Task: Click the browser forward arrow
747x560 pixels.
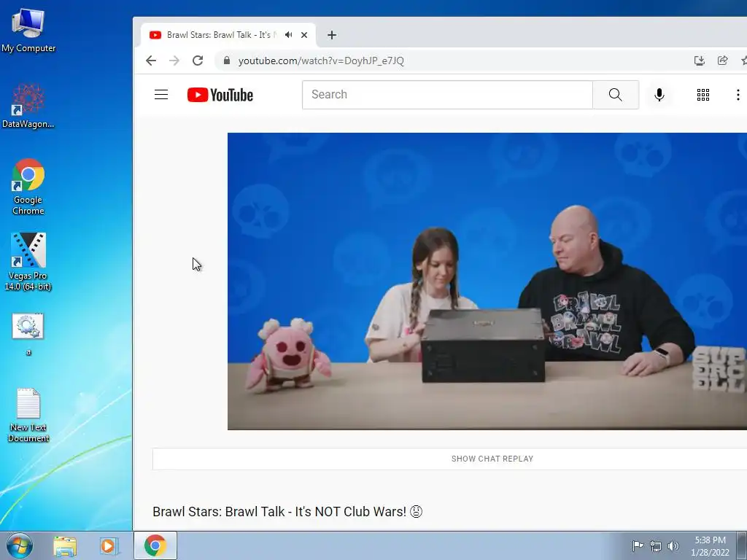Action: pyautogui.click(x=174, y=61)
